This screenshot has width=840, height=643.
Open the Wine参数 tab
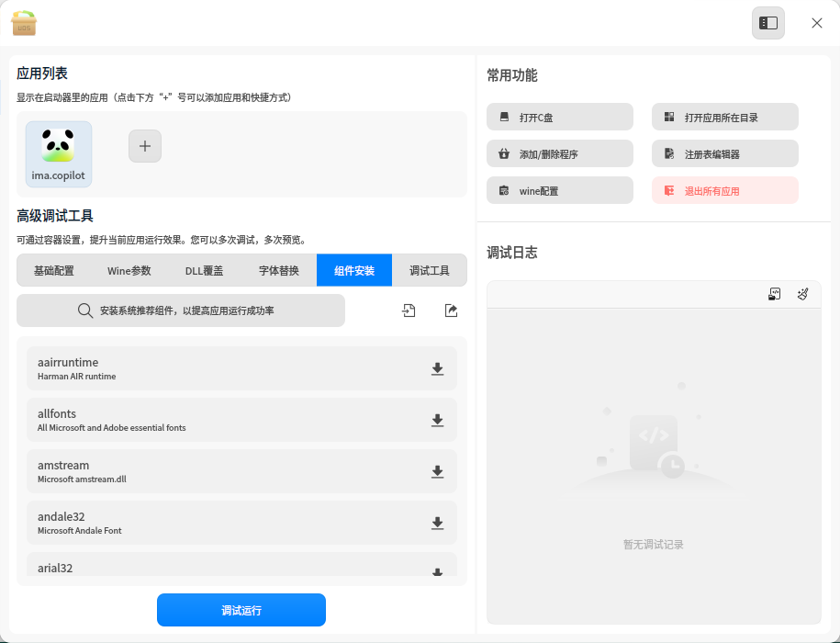point(129,271)
